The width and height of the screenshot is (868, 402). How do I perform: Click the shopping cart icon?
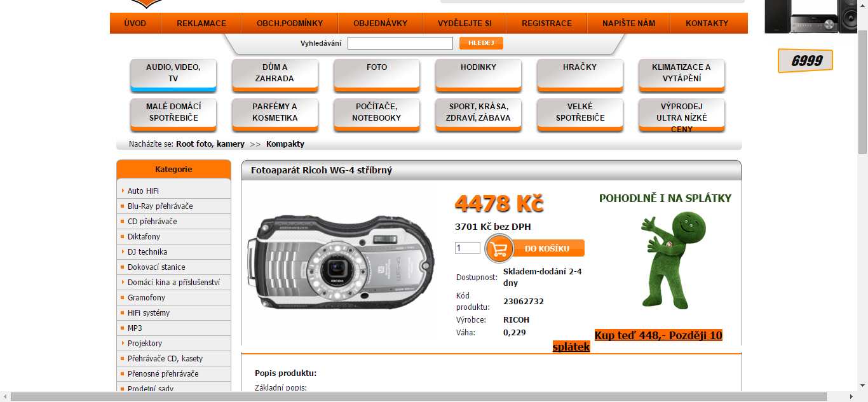[x=499, y=248]
